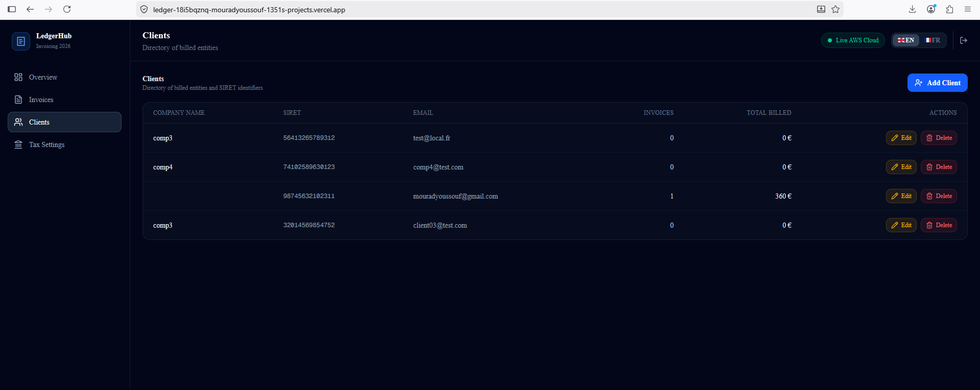Edit the client03@test.com client
Image resolution: width=980 pixels, height=390 pixels.
[x=901, y=225]
